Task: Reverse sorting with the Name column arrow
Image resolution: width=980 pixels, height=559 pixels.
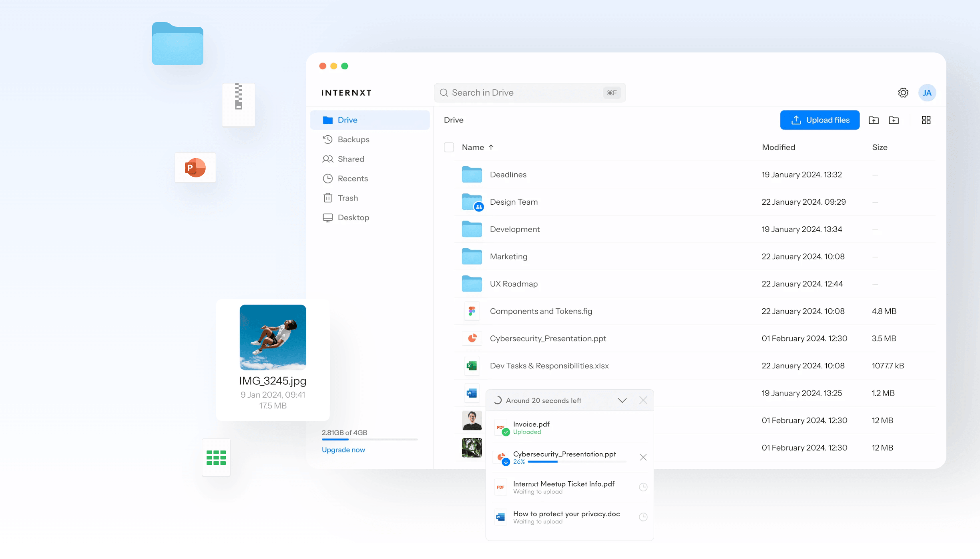Action: click(x=491, y=147)
